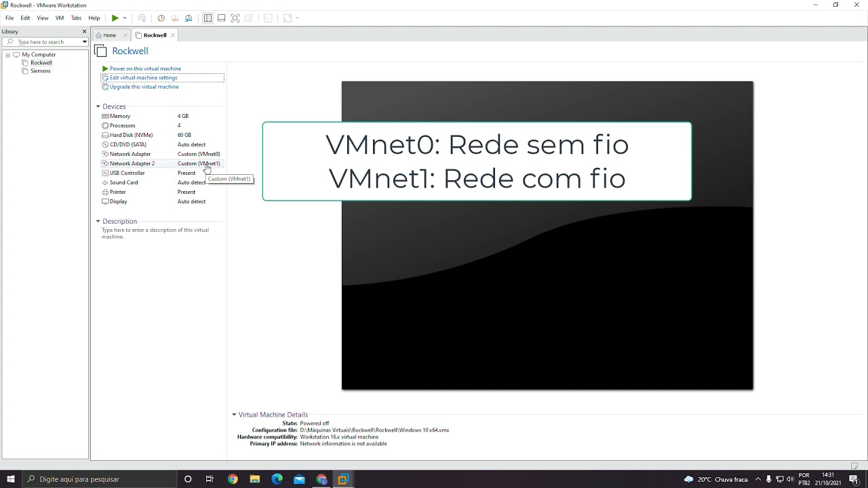The image size is (868, 488).
Task: Select the Sound Card device
Action: click(x=161, y=182)
